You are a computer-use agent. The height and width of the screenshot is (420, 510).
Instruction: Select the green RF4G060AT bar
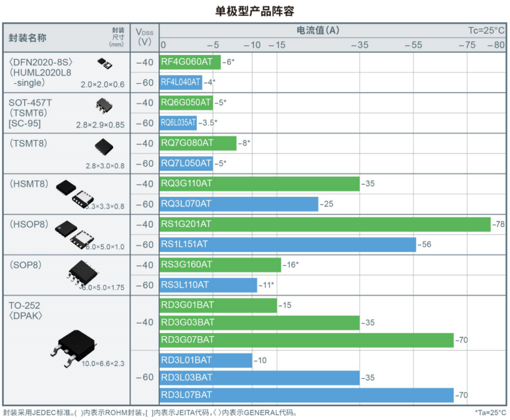pos(190,62)
